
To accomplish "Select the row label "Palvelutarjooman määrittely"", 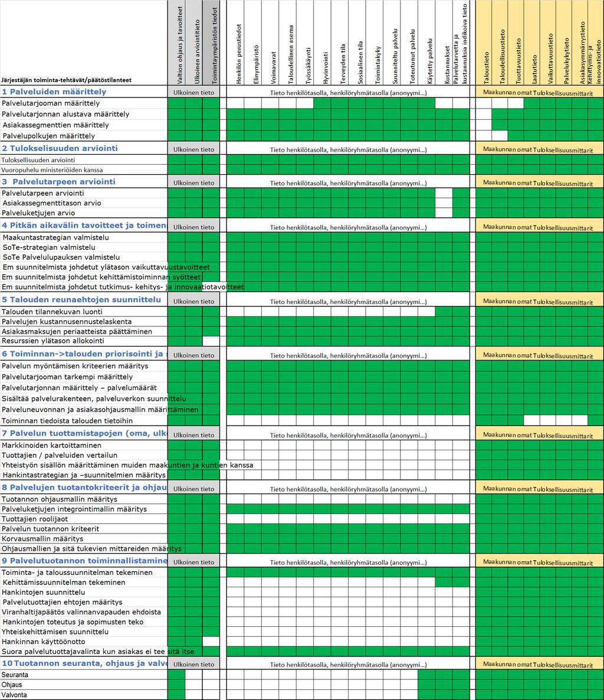I will click(51, 103).
